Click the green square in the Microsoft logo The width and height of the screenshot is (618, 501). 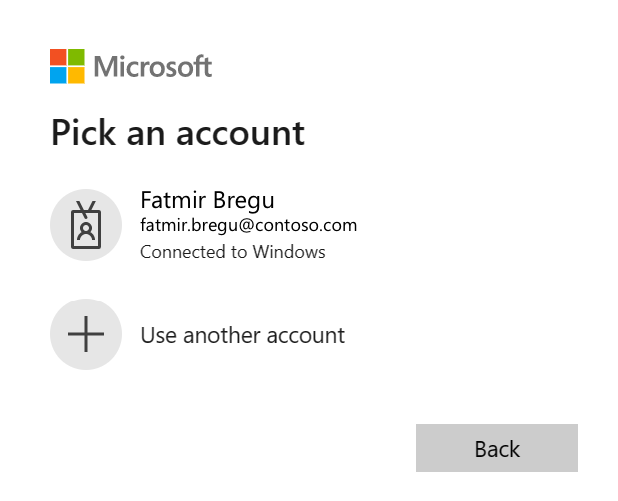click(x=76, y=57)
